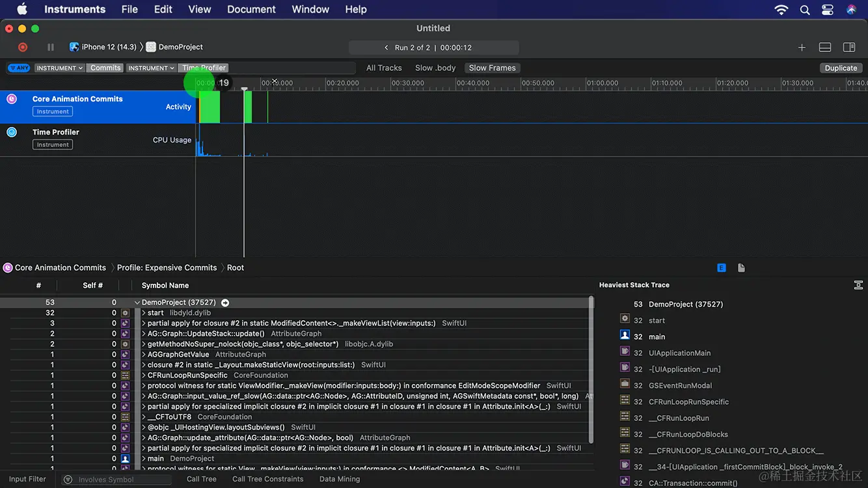Click the Instrument badge under Time Profiler
This screenshot has height=488, width=868.
(53, 144)
